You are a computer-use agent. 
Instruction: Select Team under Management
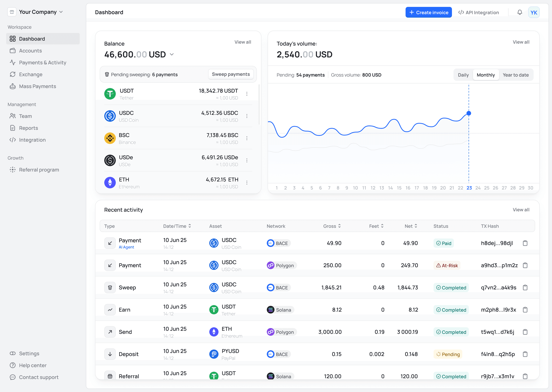[25, 116]
